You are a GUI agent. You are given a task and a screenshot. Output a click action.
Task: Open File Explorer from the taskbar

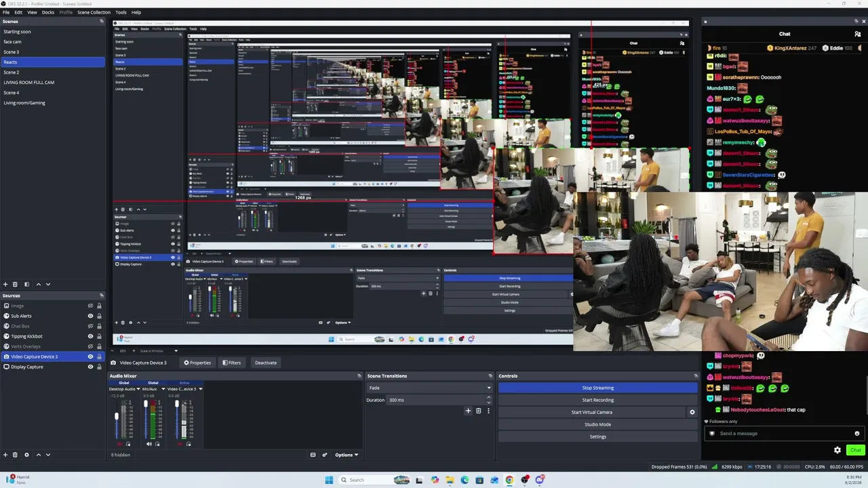[450, 480]
